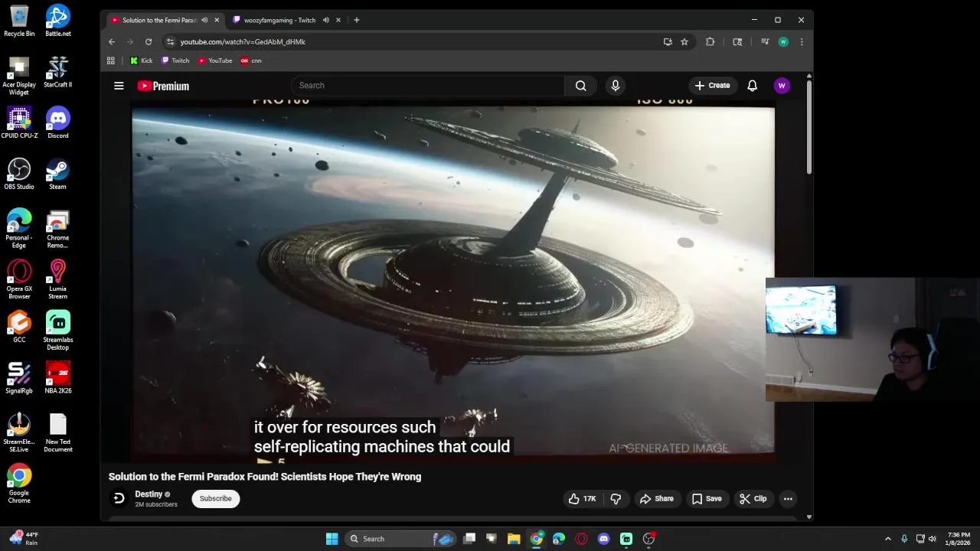
Task: Reload the page with the refresh icon
Action: 149,42
